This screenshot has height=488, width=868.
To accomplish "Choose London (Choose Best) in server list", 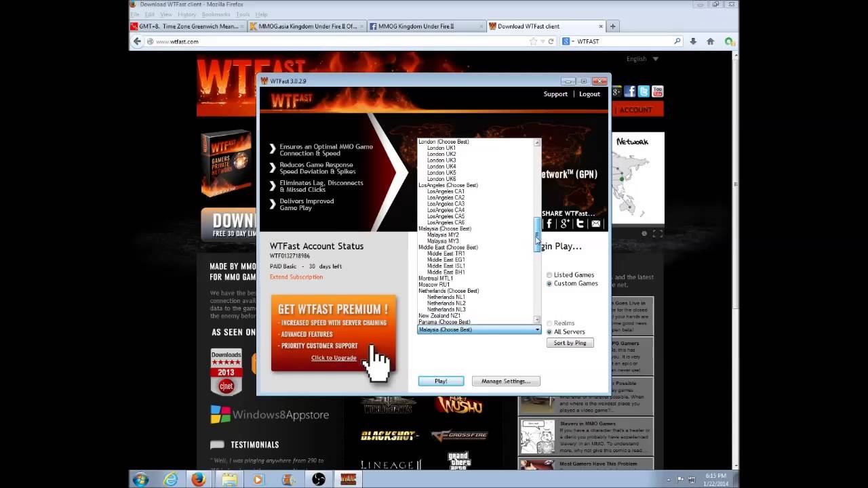I will coord(443,142).
